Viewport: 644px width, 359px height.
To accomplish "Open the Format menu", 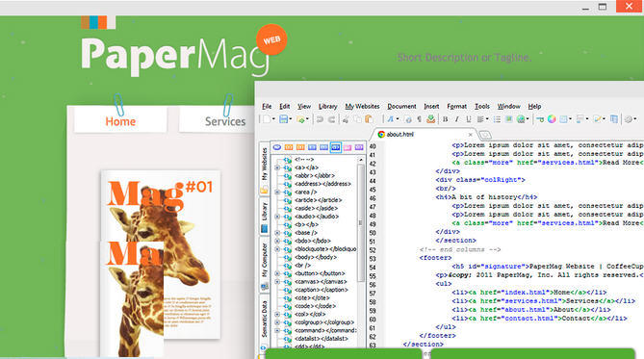I will coord(456,107).
